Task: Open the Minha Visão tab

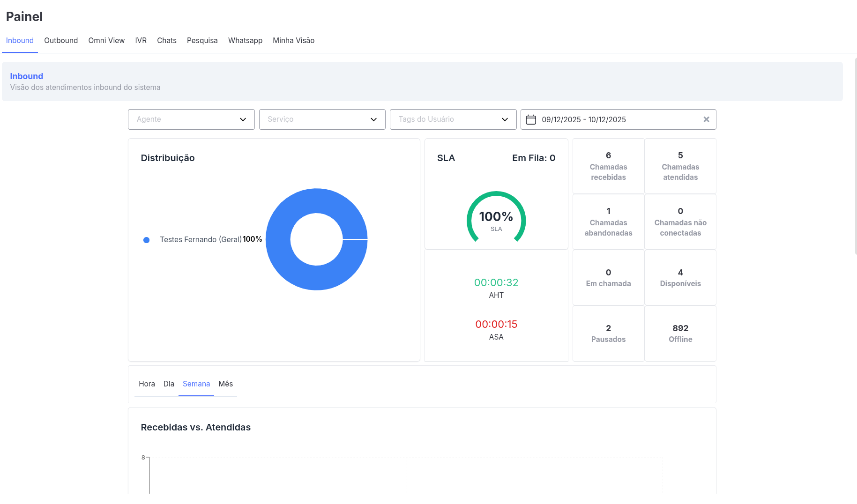Action: coord(293,41)
